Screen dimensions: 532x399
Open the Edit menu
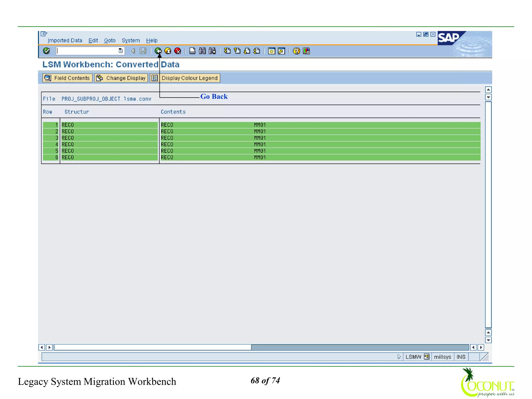(93, 41)
